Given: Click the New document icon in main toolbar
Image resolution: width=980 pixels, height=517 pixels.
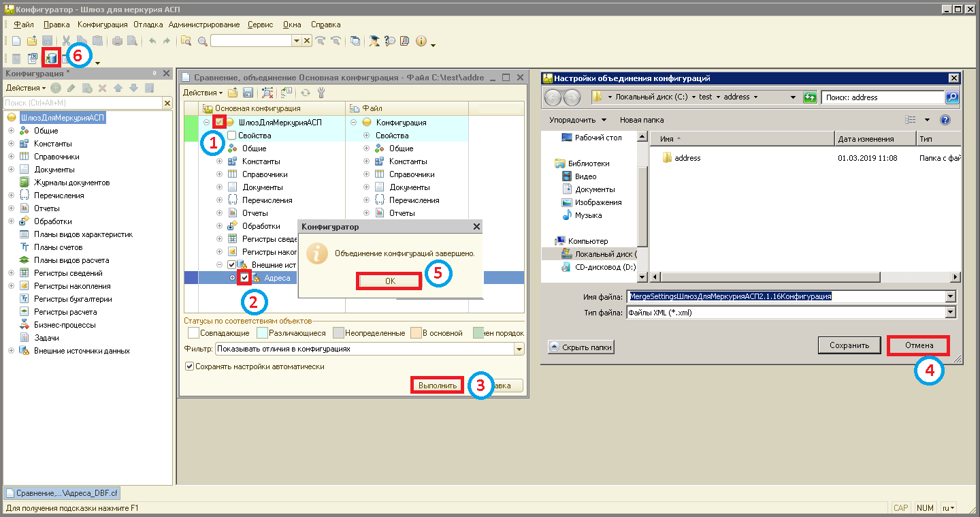Looking at the screenshot, I should pos(17,41).
